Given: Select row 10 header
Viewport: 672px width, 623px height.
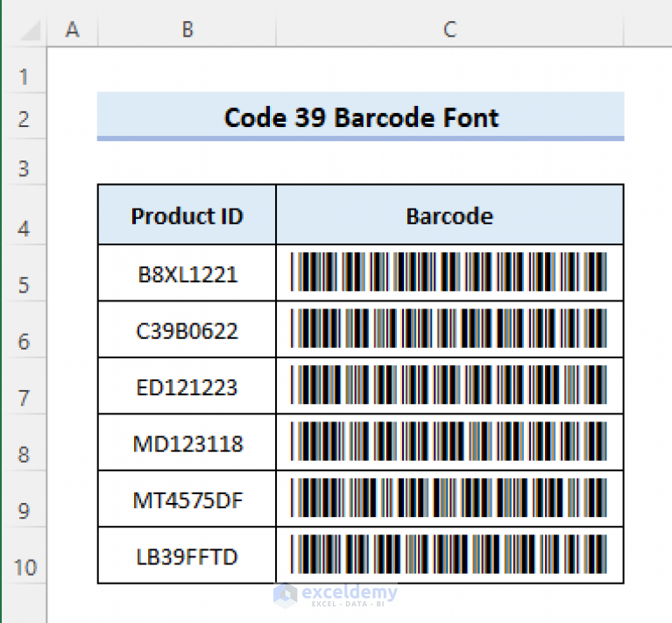Looking at the screenshot, I should (23, 567).
